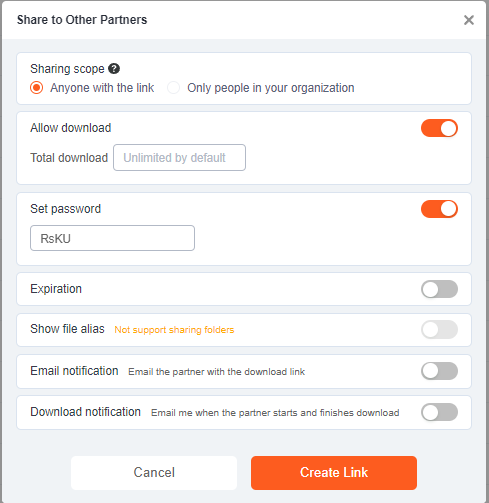Image resolution: width=489 pixels, height=503 pixels.
Task: Select Only people in your organization
Action: 173,88
